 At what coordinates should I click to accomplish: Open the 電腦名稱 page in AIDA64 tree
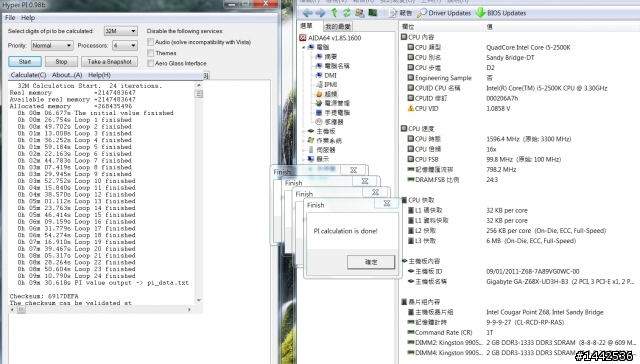pos(333,66)
